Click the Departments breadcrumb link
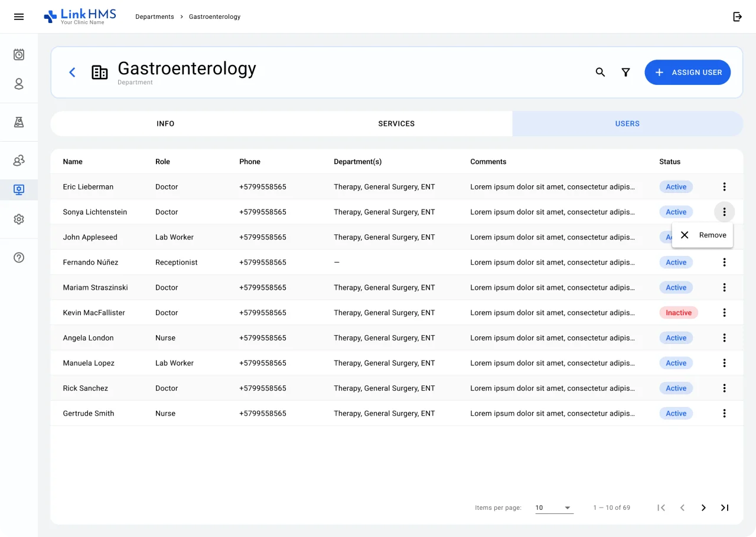 point(155,17)
